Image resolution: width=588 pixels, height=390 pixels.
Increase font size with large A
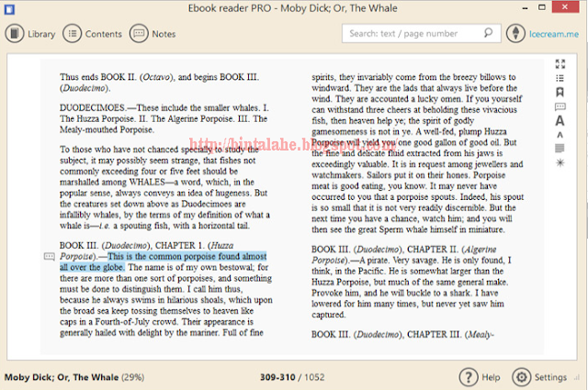click(x=560, y=120)
